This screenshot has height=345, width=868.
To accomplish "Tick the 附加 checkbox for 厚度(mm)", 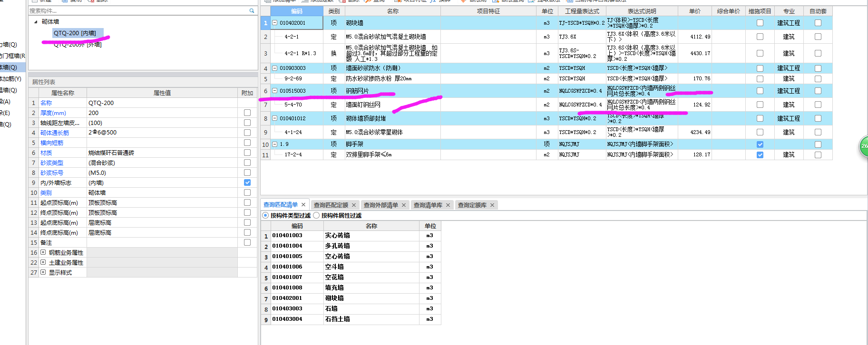I will pos(247,113).
